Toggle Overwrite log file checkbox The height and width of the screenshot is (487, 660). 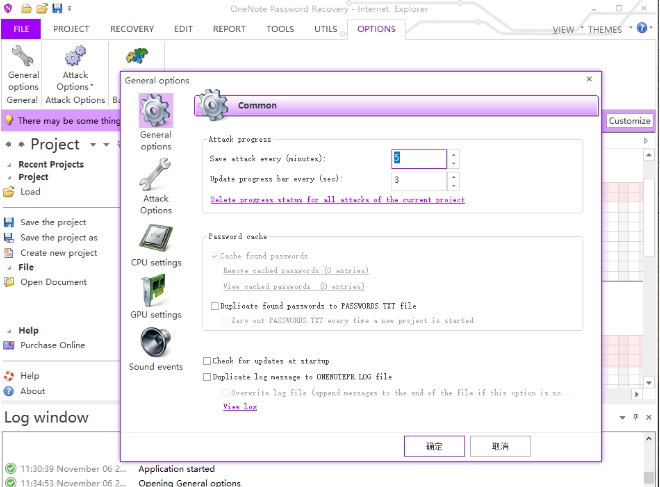(x=226, y=393)
